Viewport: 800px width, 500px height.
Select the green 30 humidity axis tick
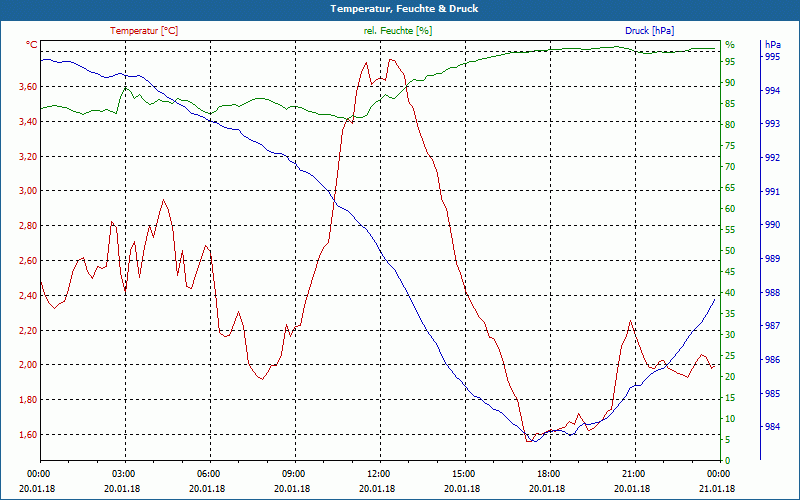point(730,335)
